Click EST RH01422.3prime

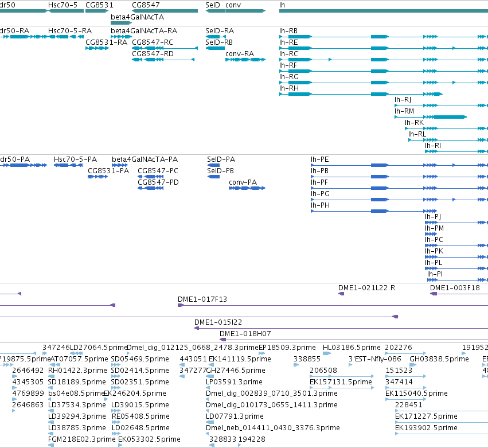click(77, 371)
